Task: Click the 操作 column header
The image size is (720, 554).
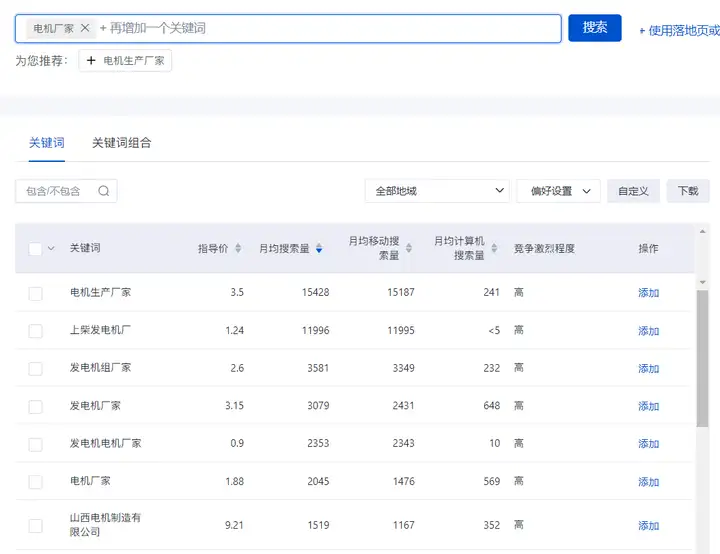Action: (648, 249)
